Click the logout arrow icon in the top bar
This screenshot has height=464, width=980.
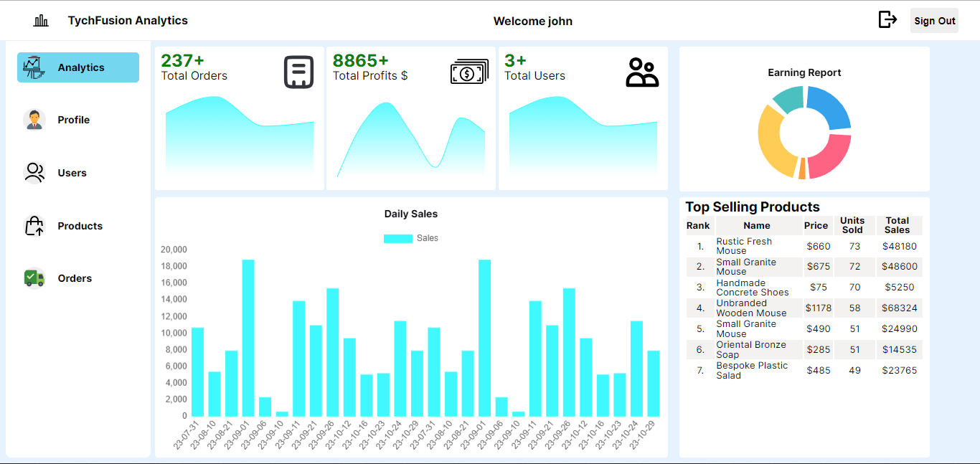(887, 20)
